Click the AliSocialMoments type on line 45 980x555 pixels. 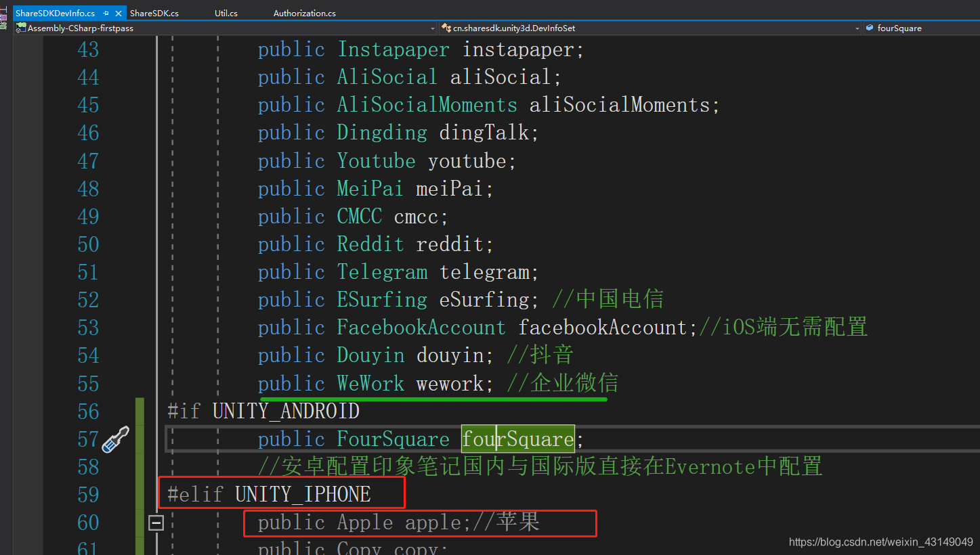point(427,105)
